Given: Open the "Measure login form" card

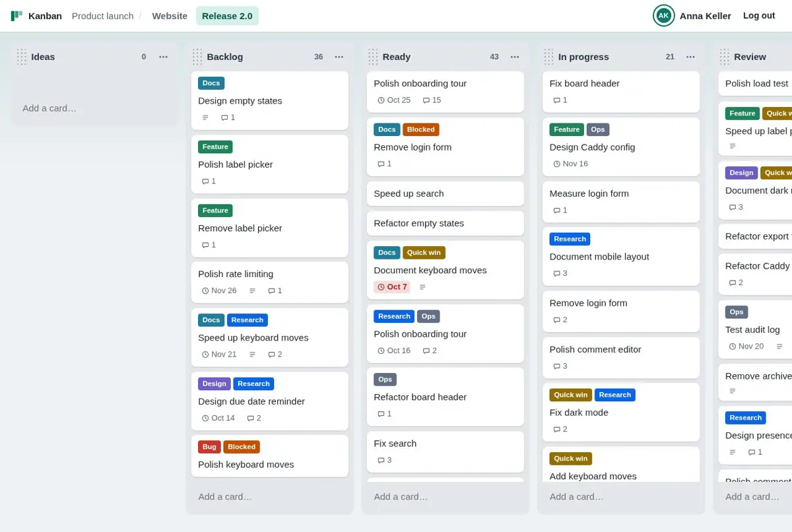Looking at the screenshot, I should [x=621, y=202].
